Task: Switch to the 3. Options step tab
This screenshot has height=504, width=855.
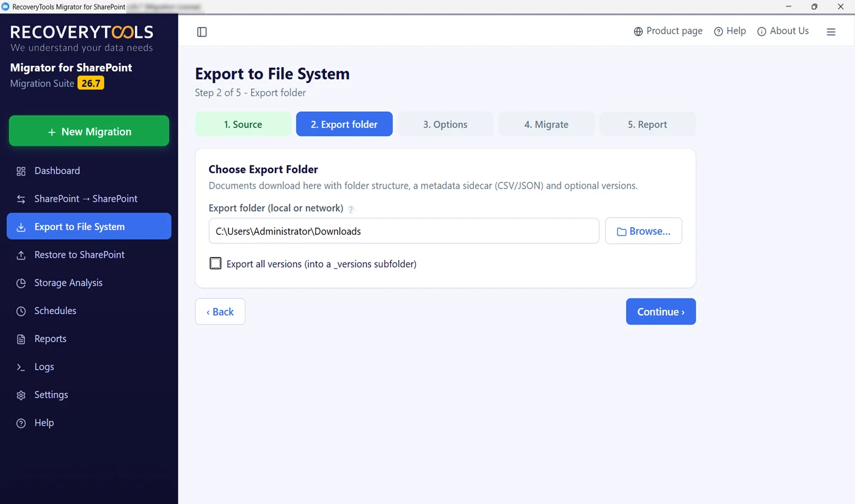Action: pyautogui.click(x=445, y=124)
